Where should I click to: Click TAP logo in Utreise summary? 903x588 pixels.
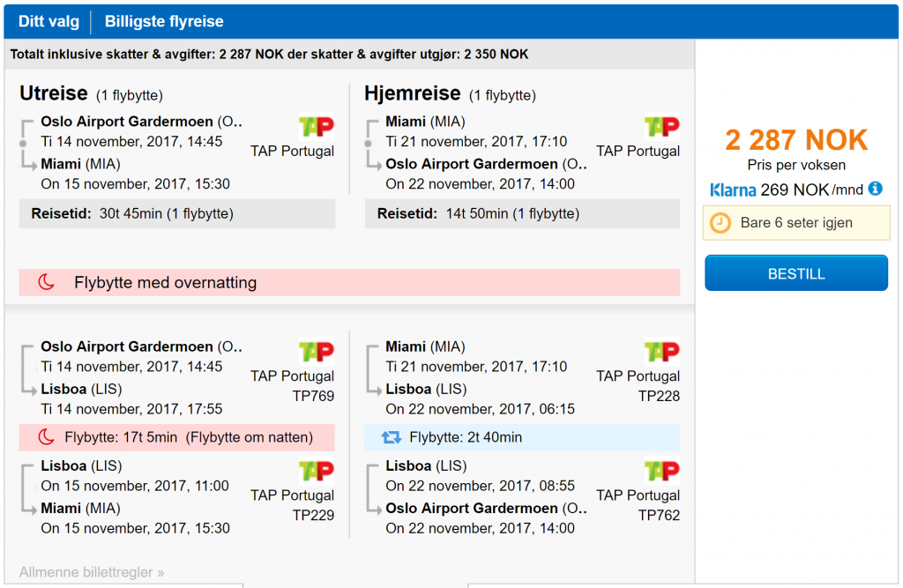tap(317, 126)
